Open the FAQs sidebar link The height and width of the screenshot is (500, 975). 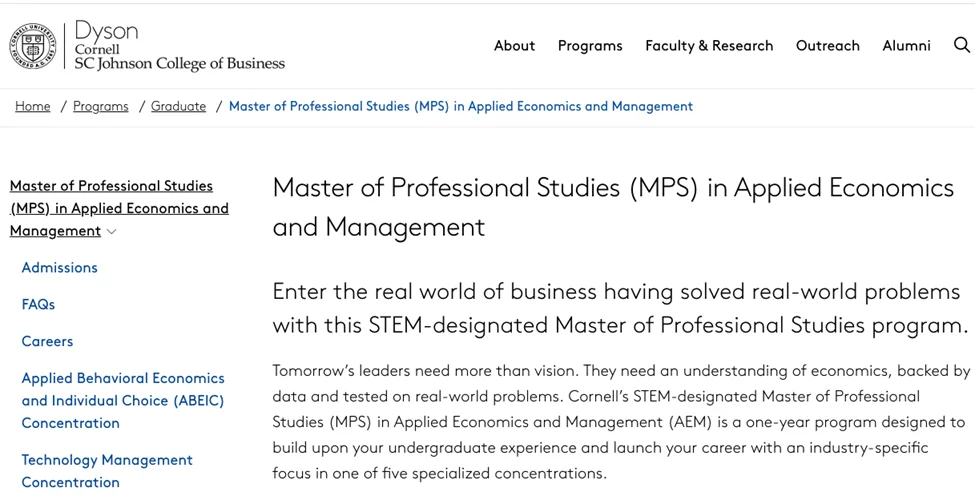[38, 305]
